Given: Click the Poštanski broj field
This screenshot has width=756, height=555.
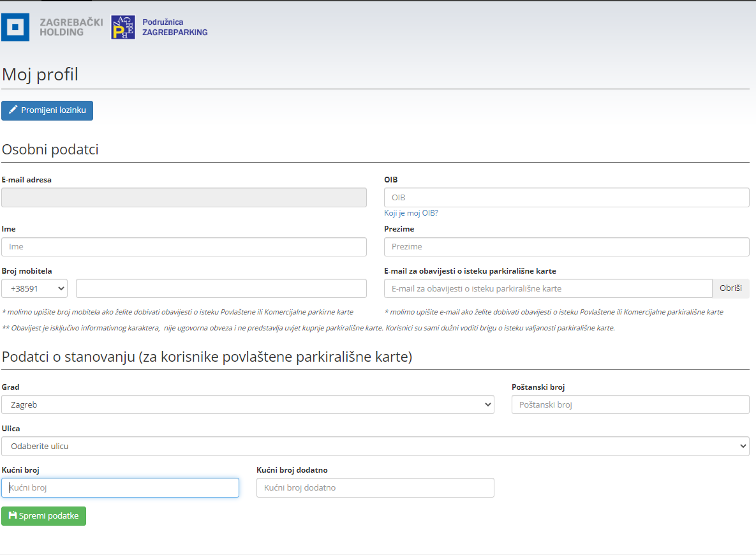Looking at the screenshot, I should 630,404.
